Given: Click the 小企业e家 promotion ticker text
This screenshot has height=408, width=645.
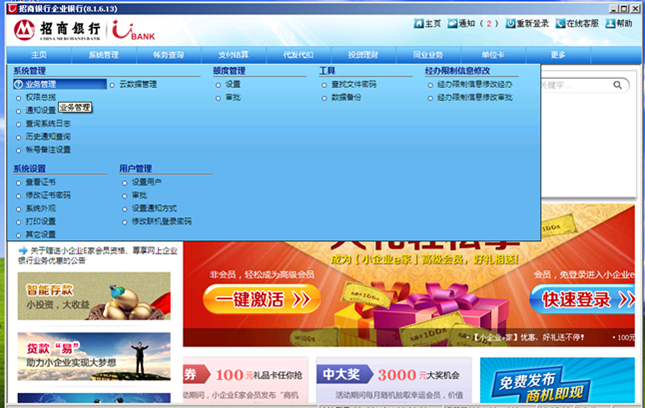Looking at the screenshot, I should point(528,338).
